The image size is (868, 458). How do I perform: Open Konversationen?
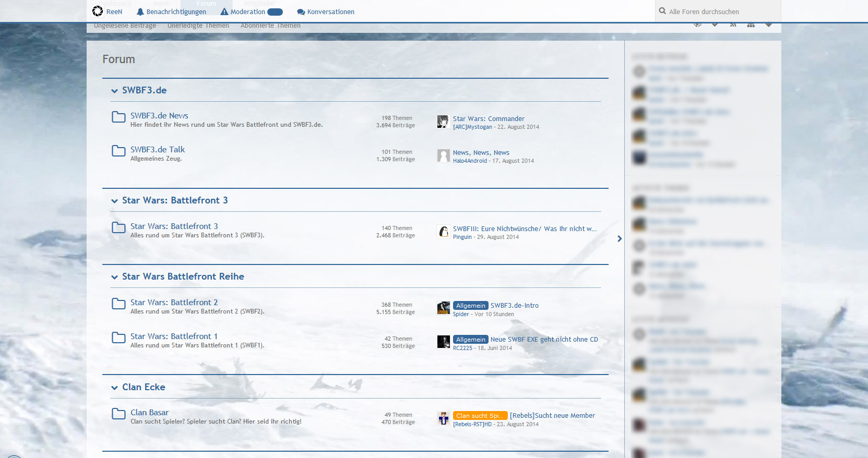tap(326, 11)
